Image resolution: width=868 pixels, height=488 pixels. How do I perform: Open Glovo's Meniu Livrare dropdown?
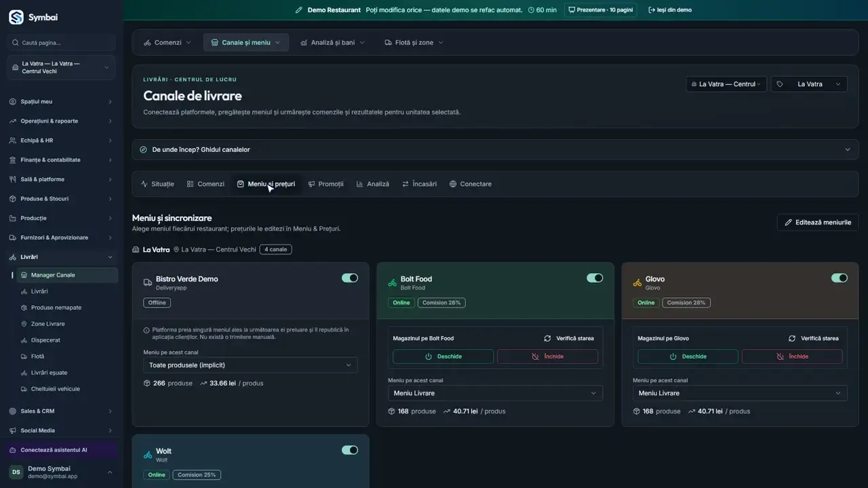tap(740, 393)
